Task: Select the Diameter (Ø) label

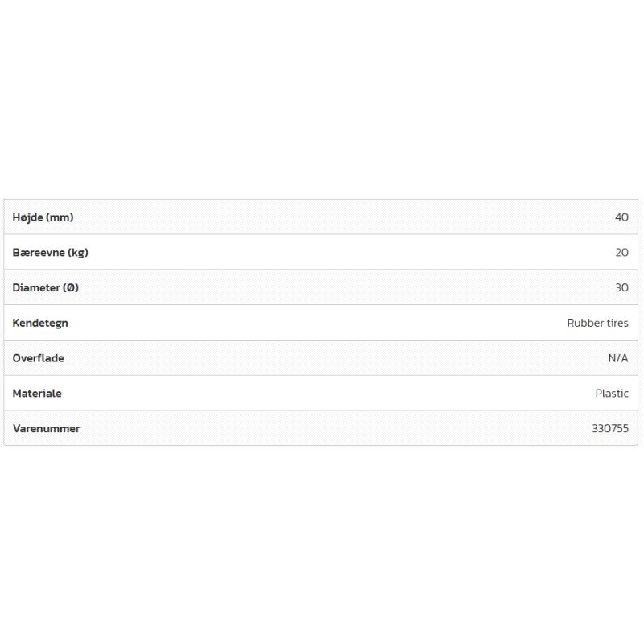Action: pos(46,287)
